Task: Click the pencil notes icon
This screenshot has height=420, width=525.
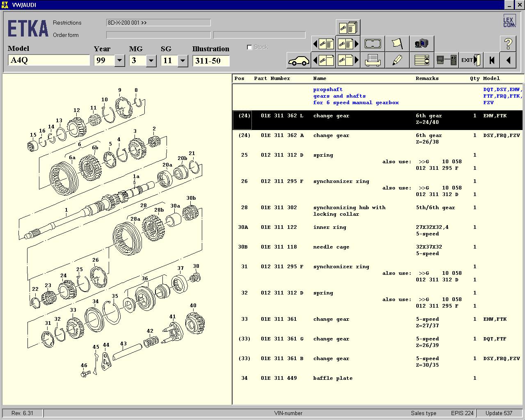Action: pyautogui.click(x=397, y=60)
